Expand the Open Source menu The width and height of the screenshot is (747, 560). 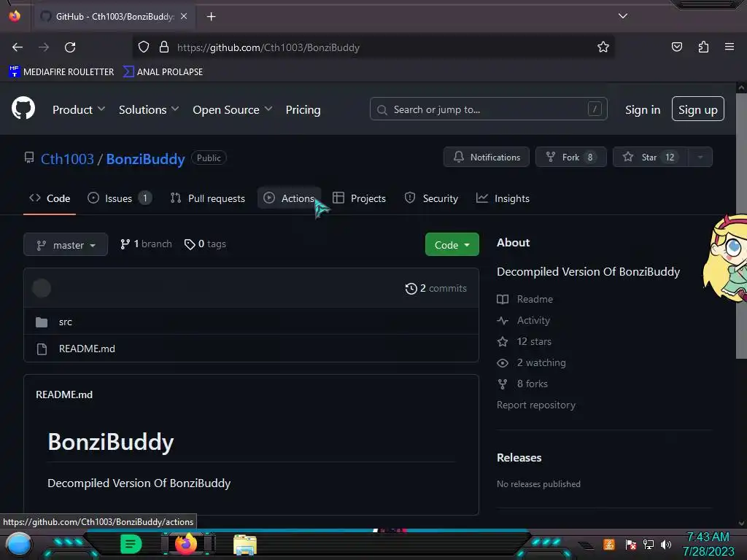233,109
